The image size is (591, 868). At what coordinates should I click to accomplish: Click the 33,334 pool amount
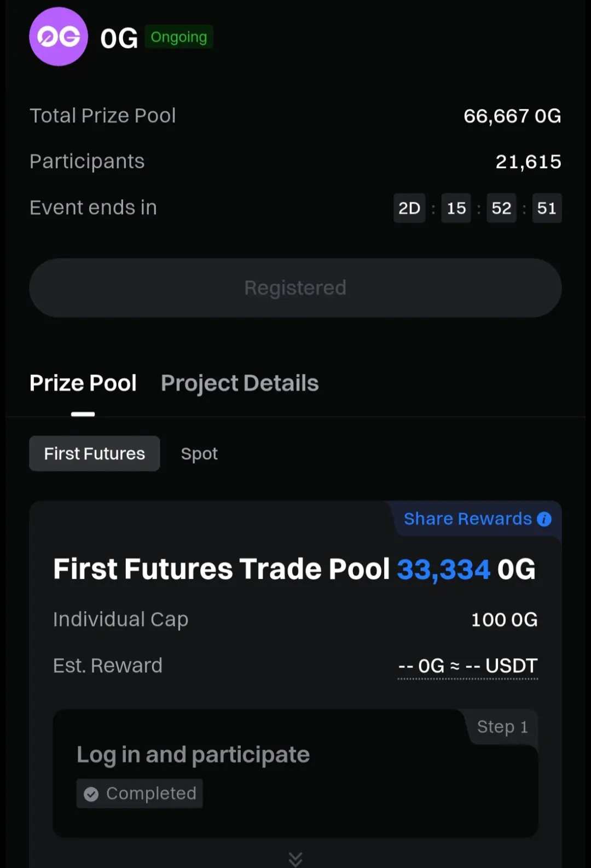tap(443, 569)
